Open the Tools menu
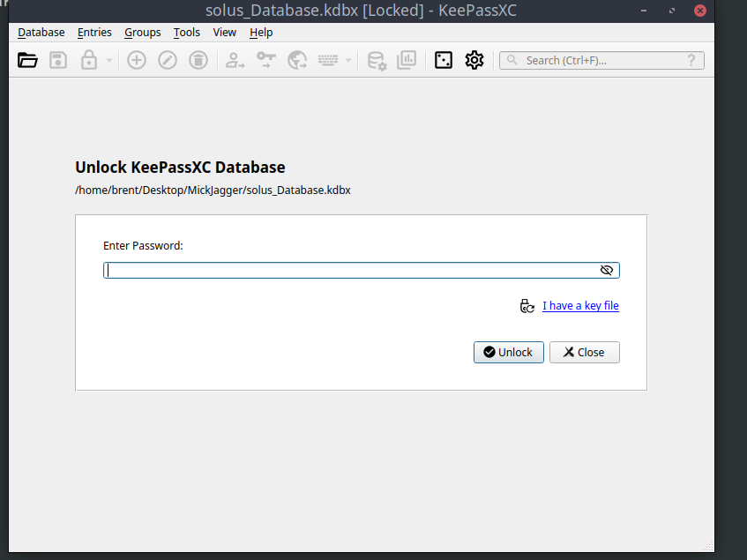The height and width of the screenshot is (560, 747). click(186, 33)
